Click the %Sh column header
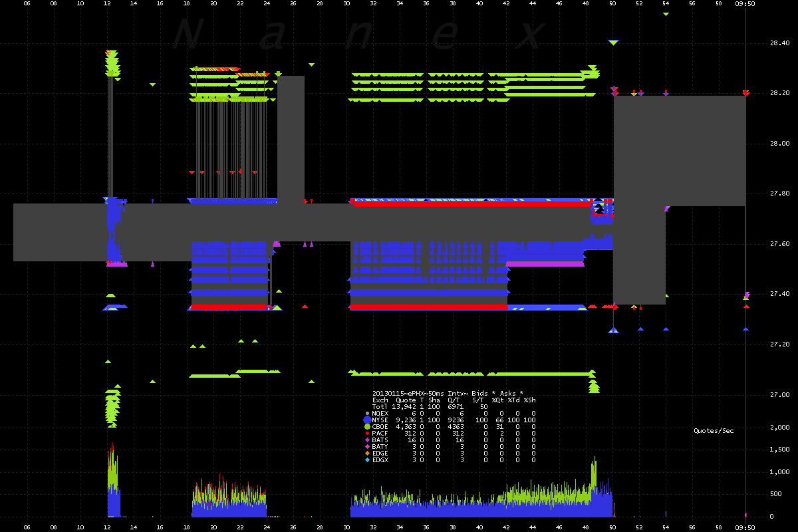This screenshot has height=532, width=798. 530,400
